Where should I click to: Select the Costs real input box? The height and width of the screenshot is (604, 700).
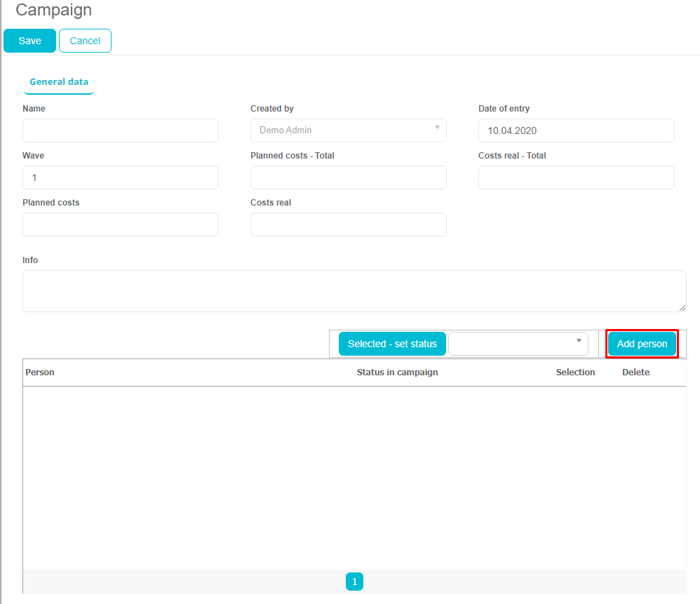pyautogui.click(x=348, y=224)
